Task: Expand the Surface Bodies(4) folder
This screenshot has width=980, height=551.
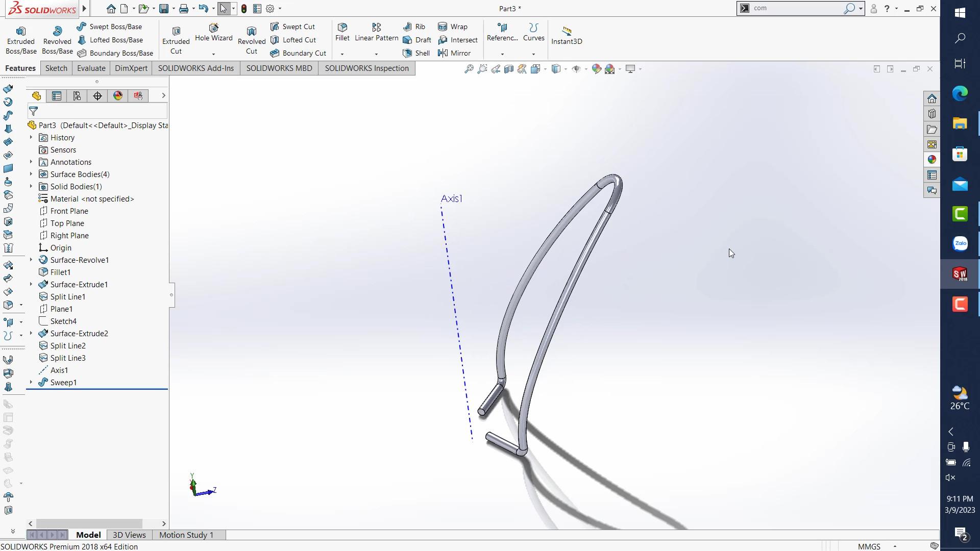Action: [x=31, y=174]
